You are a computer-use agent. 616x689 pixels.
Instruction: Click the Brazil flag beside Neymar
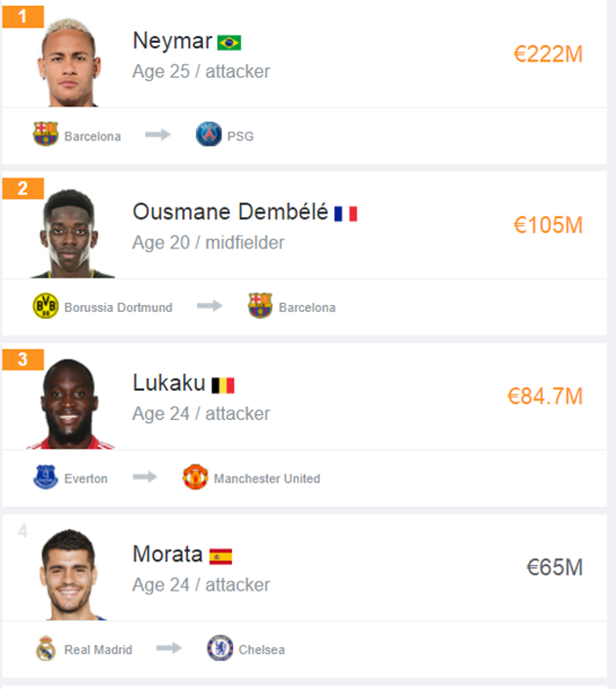(229, 43)
